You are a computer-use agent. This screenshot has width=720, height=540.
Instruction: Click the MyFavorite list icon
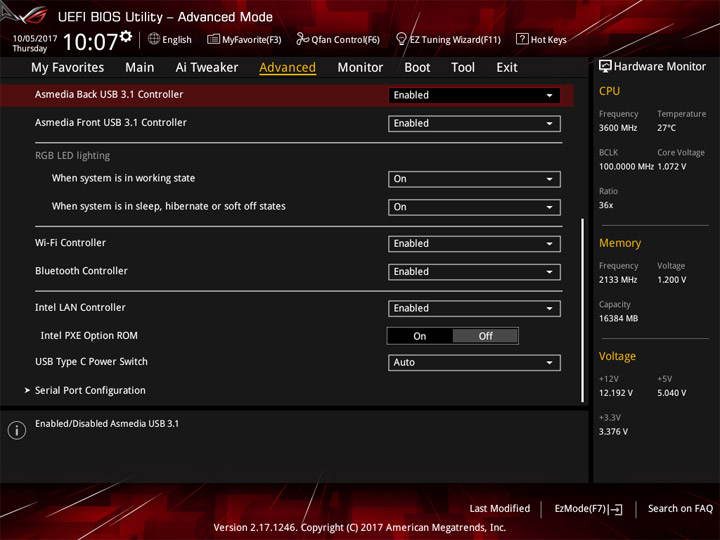tap(213, 39)
